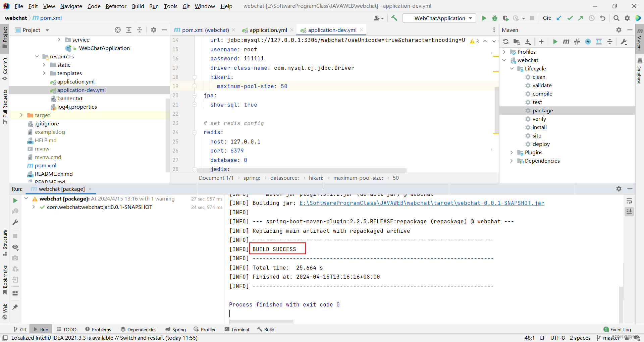Change UTF-8 file encoding in status bar
Viewport: 644px width, 342px height.
[557, 338]
